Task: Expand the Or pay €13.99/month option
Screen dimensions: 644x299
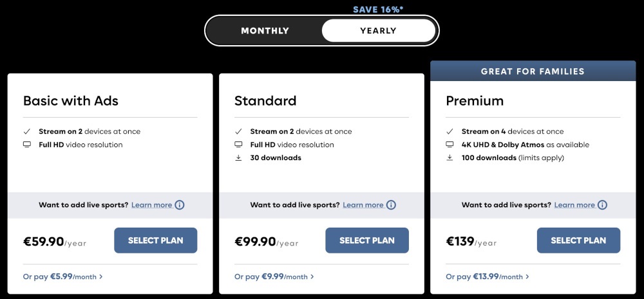Action: (488, 277)
